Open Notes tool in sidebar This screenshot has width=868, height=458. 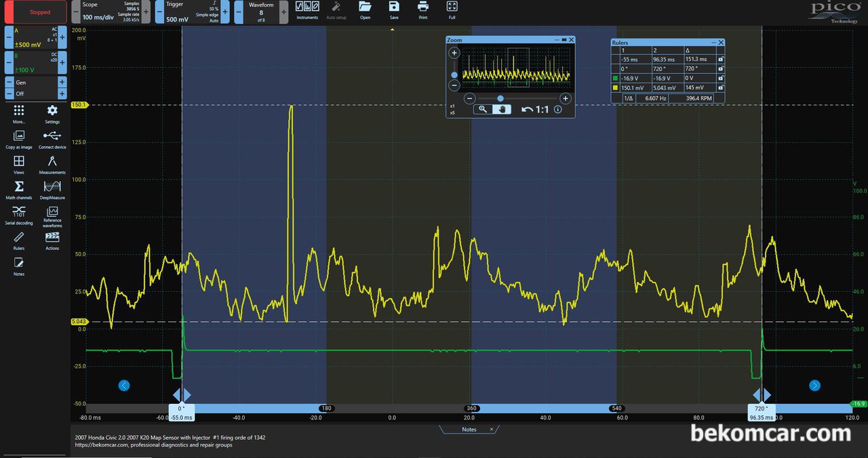coord(19,266)
